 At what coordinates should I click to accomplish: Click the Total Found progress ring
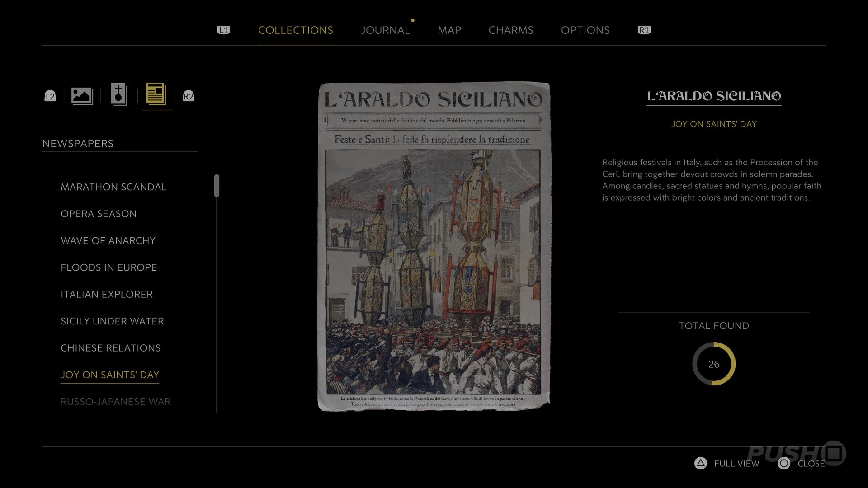tap(714, 364)
